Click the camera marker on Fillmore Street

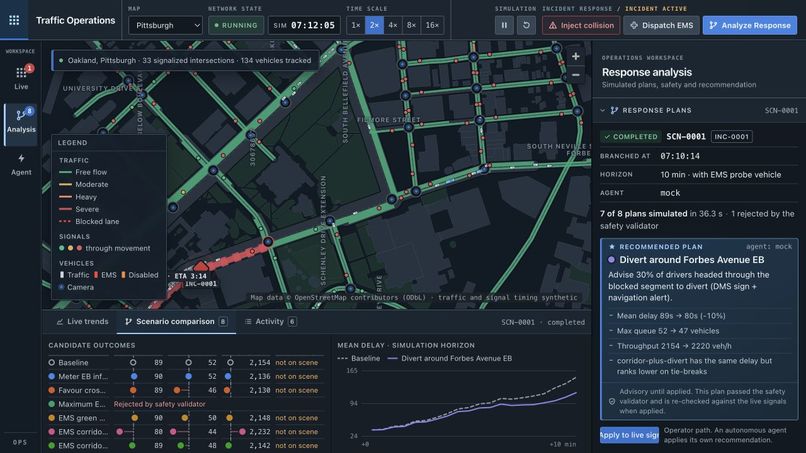pyautogui.click(x=409, y=127)
